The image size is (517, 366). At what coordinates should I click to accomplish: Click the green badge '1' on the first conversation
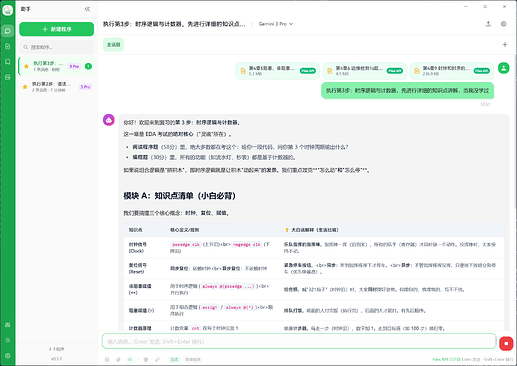click(88, 66)
